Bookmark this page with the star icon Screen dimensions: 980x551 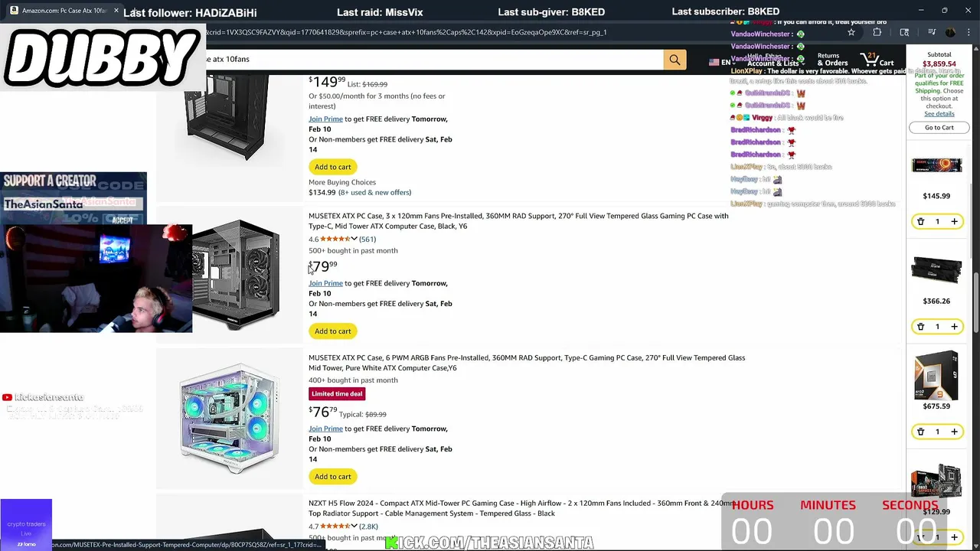click(851, 32)
